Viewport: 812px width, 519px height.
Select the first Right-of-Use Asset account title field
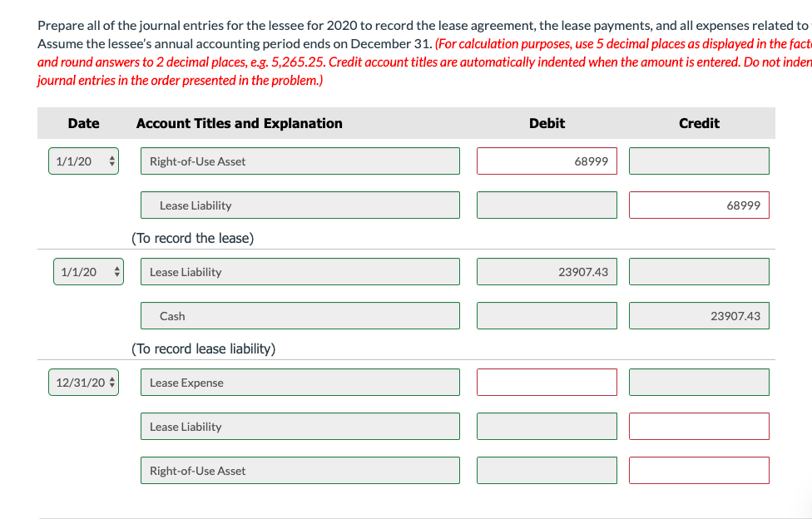[300, 161]
